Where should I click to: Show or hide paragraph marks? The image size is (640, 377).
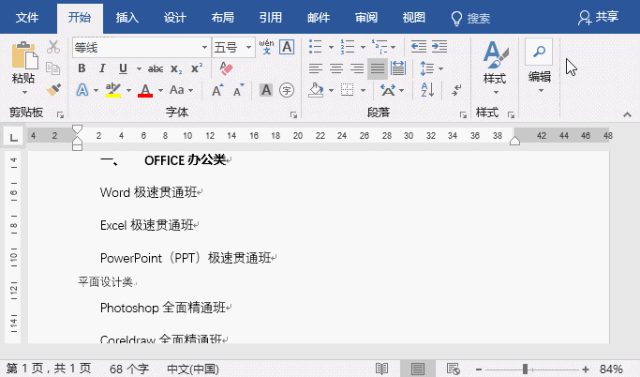[x=457, y=90]
